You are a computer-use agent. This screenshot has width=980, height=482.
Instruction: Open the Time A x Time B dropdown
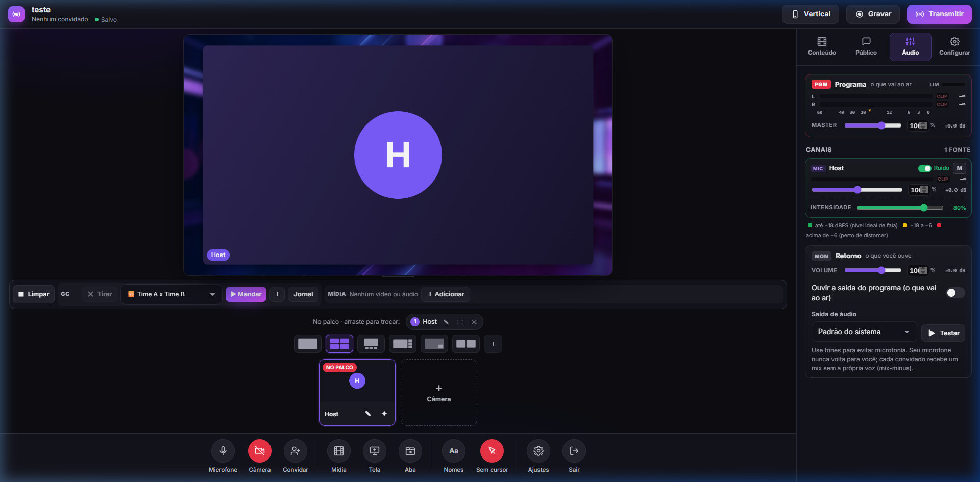(x=171, y=294)
